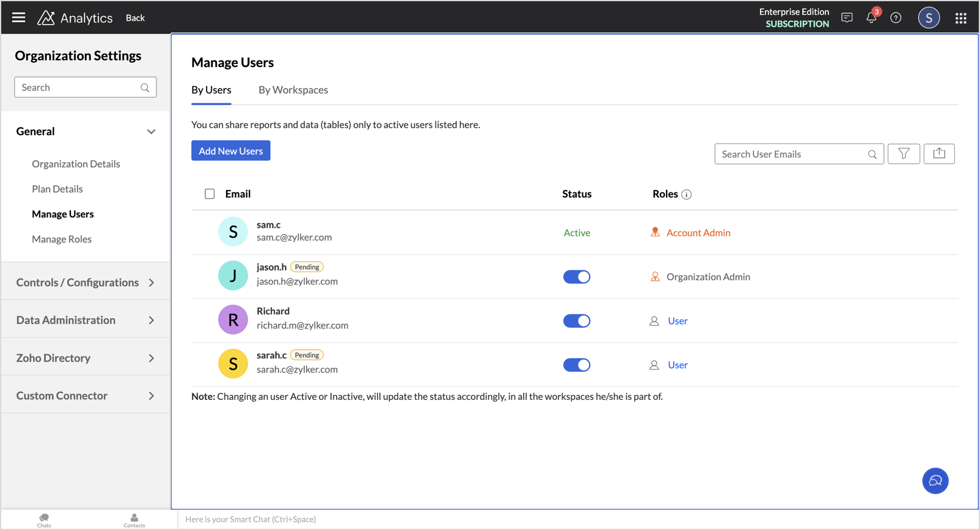
Task: Open the notifications bell
Action: pos(871,18)
